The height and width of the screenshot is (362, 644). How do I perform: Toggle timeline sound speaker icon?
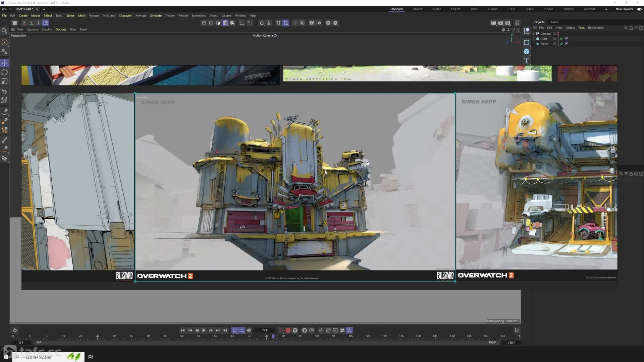click(249, 330)
